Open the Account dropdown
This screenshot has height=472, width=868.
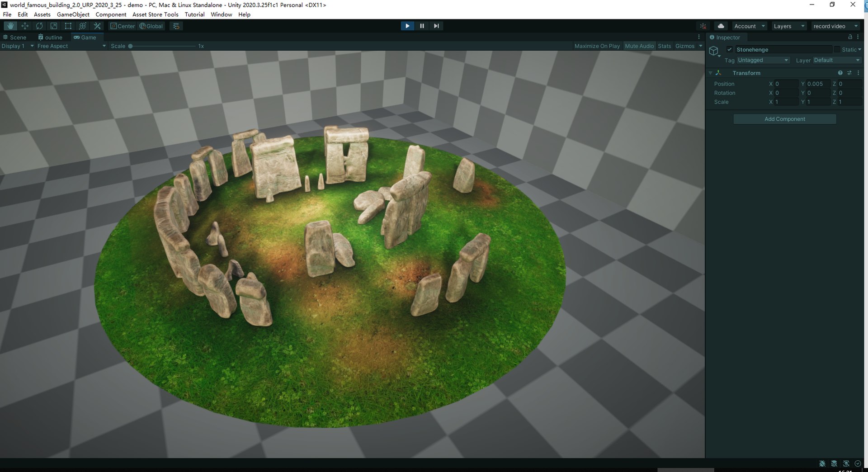pyautogui.click(x=749, y=26)
